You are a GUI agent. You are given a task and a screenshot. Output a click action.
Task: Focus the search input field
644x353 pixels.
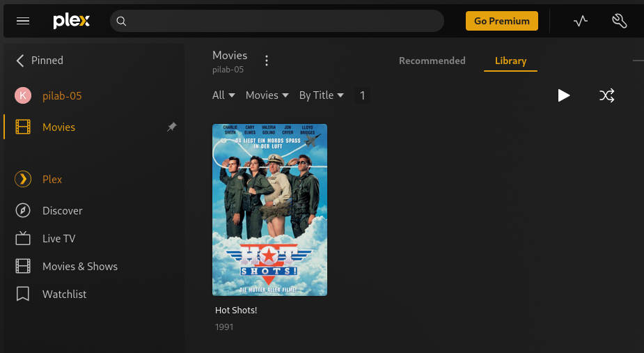pyautogui.click(x=277, y=21)
